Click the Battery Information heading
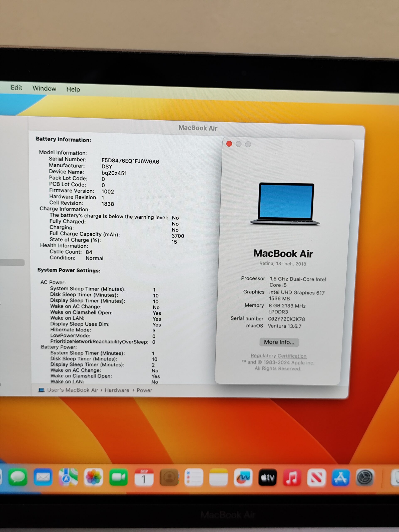The height and width of the screenshot is (532, 399). [x=64, y=139]
